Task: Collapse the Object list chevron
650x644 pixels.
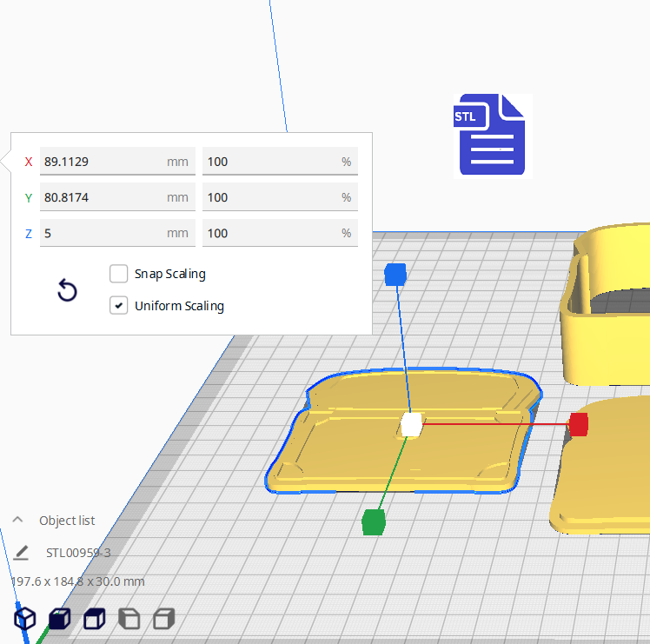Action: pos(17,520)
